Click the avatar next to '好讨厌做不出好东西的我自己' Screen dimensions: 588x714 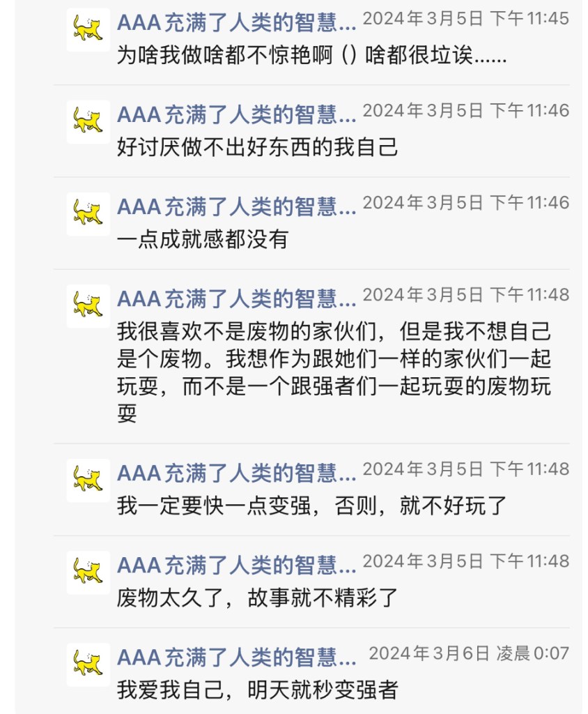88,122
